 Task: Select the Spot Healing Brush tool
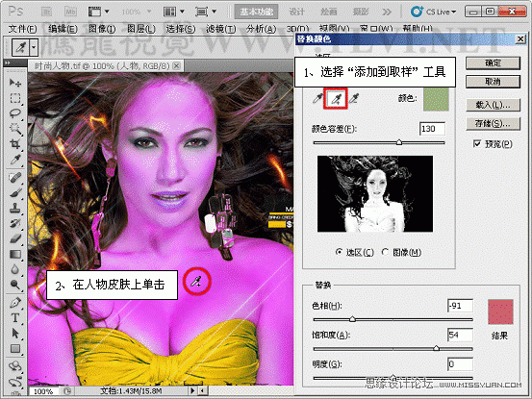click(15, 177)
